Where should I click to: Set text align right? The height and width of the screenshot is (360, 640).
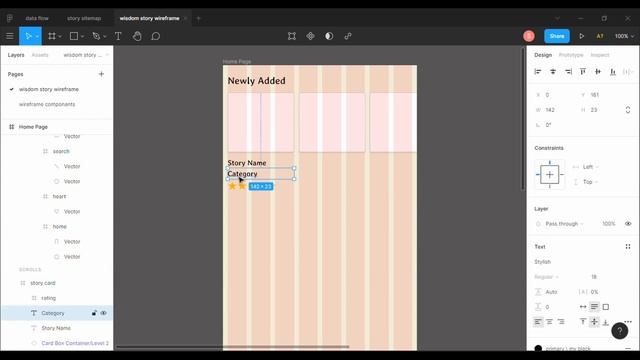tap(561, 322)
